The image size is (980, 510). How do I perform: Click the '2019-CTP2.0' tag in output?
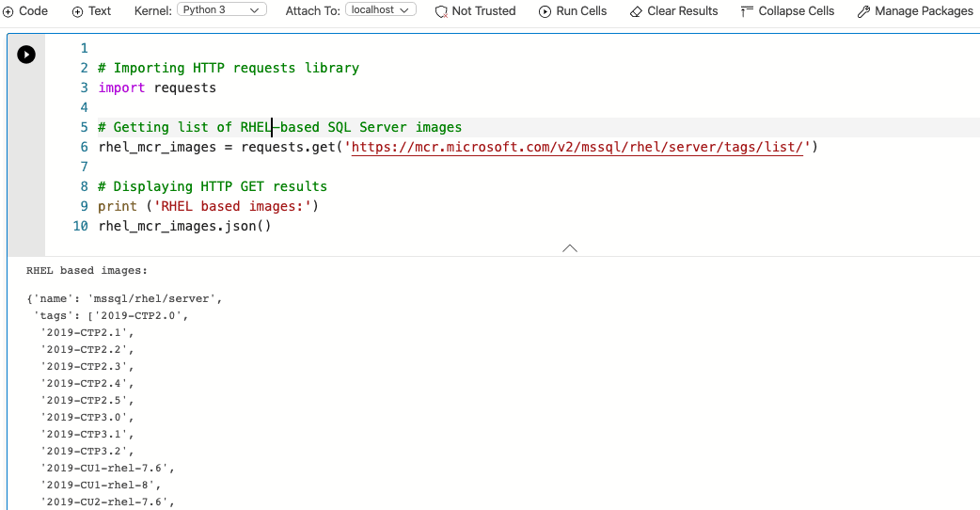click(137, 315)
